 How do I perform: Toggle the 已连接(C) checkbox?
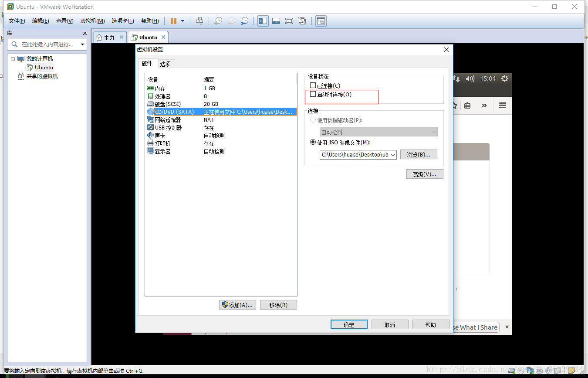(313, 85)
